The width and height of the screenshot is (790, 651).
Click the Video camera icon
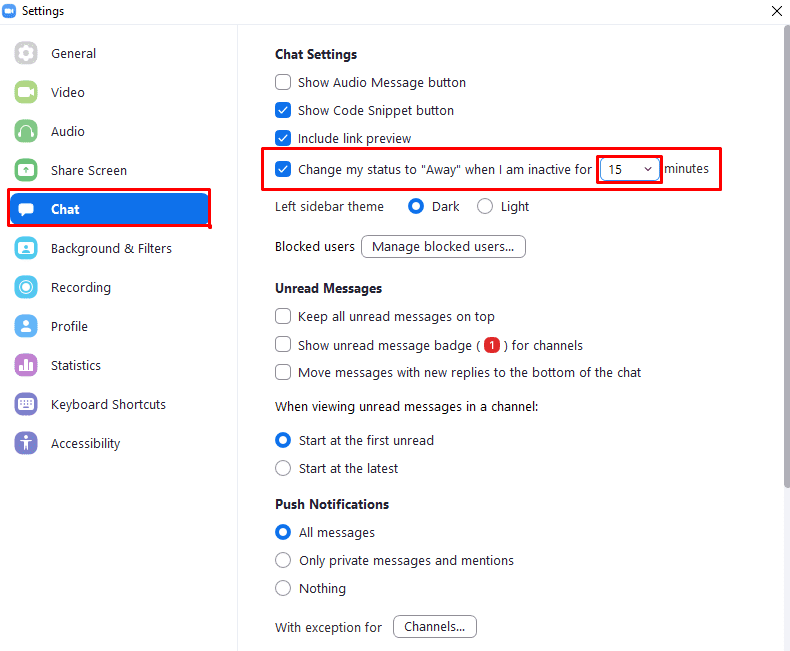[x=26, y=92]
